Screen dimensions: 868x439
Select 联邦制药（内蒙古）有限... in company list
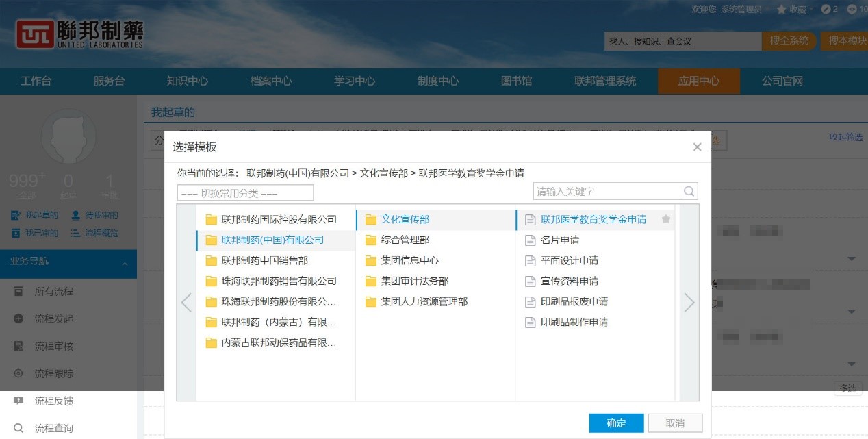click(276, 323)
